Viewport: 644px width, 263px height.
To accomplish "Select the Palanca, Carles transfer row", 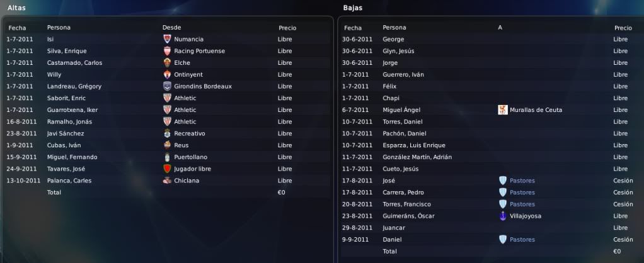I will pos(167,181).
